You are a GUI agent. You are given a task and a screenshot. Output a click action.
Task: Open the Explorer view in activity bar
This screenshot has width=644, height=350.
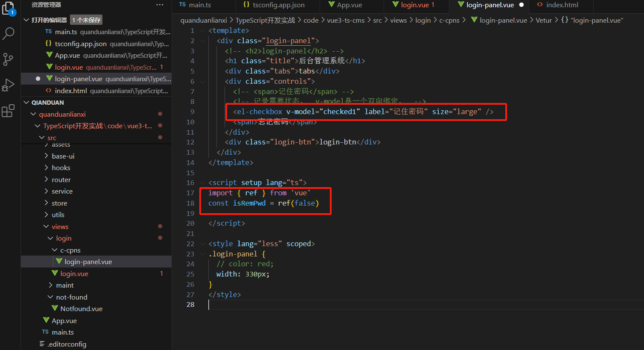click(8, 8)
